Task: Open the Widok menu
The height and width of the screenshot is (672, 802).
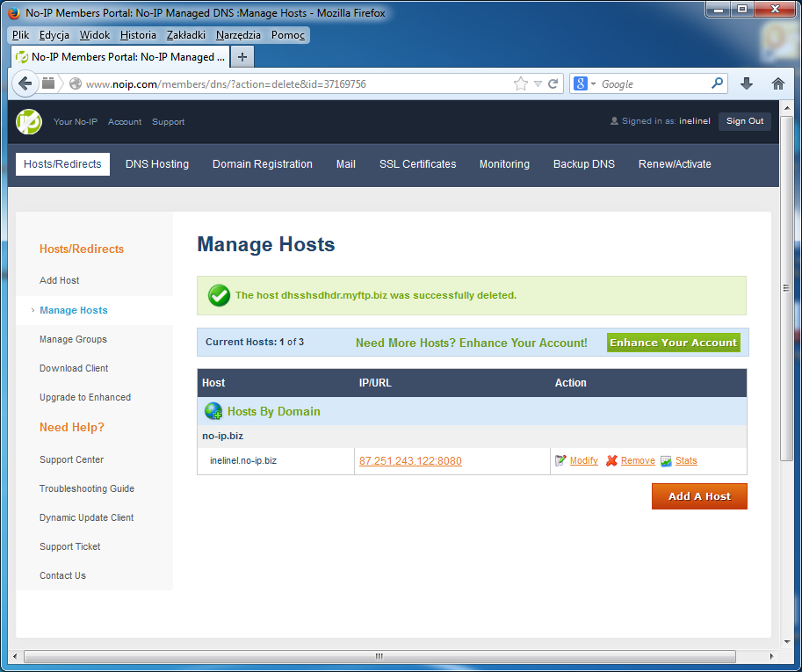Action: 95,35
